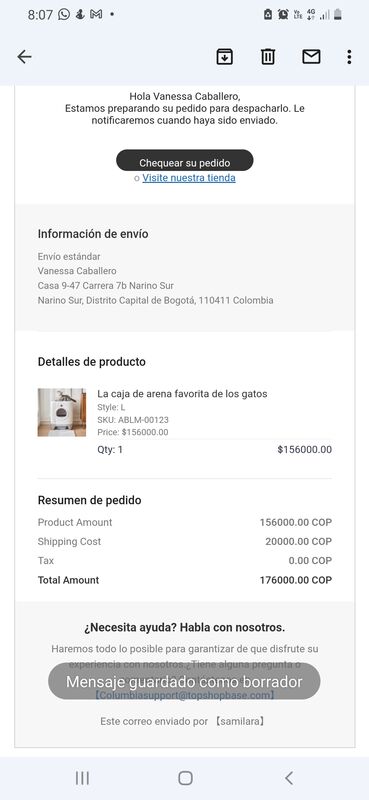Tap WhatsApp notification icon in status bar
Viewport: 369px width, 800px height.
tap(64, 14)
